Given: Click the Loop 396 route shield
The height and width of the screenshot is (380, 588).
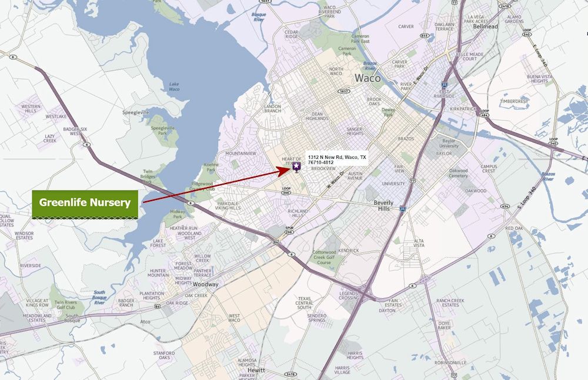Looking at the screenshot, I should coord(286,191).
